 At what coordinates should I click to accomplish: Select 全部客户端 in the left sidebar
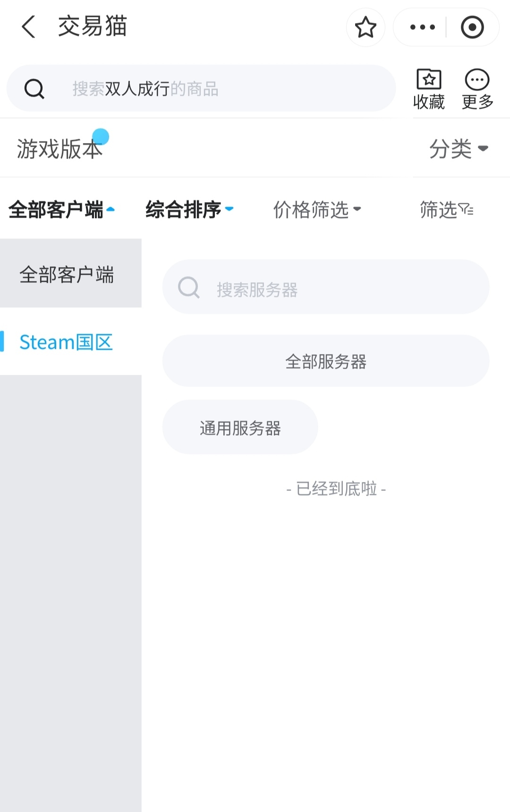tap(67, 274)
